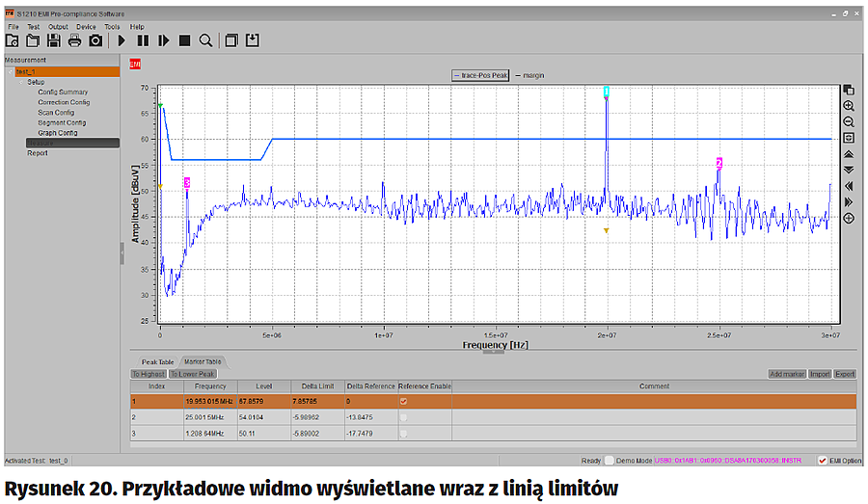This screenshot has width=868, height=504.
Task: Start the scan with the play button
Action: click(122, 40)
